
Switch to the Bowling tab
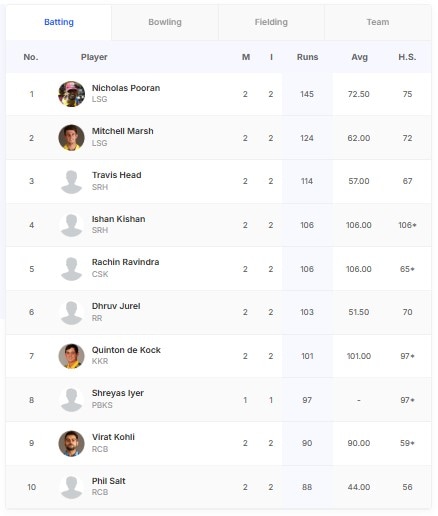165,22
